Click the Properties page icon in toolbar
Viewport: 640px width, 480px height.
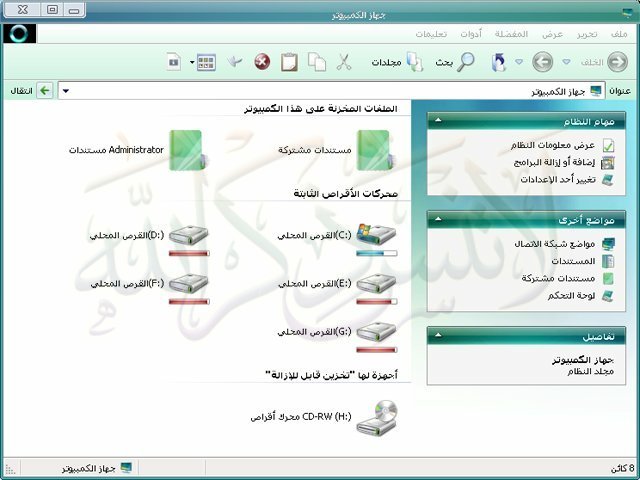pyautogui.click(x=173, y=62)
